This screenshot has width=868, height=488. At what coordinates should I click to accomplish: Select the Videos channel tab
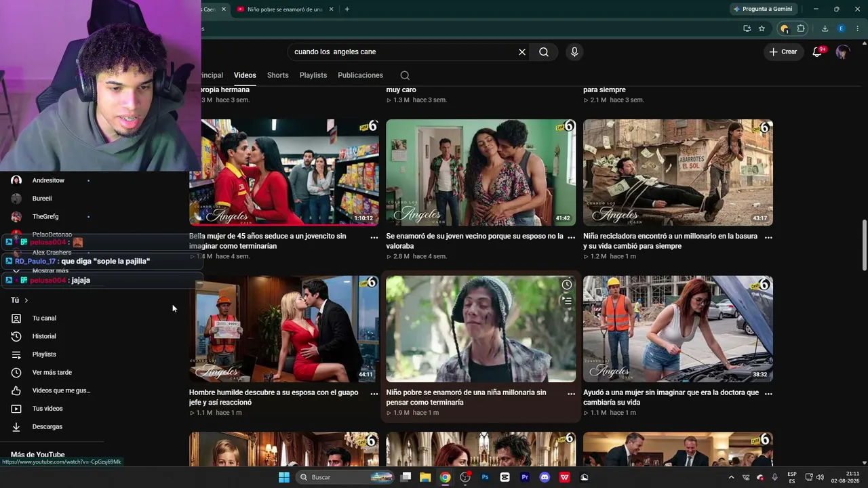tap(245, 75)
